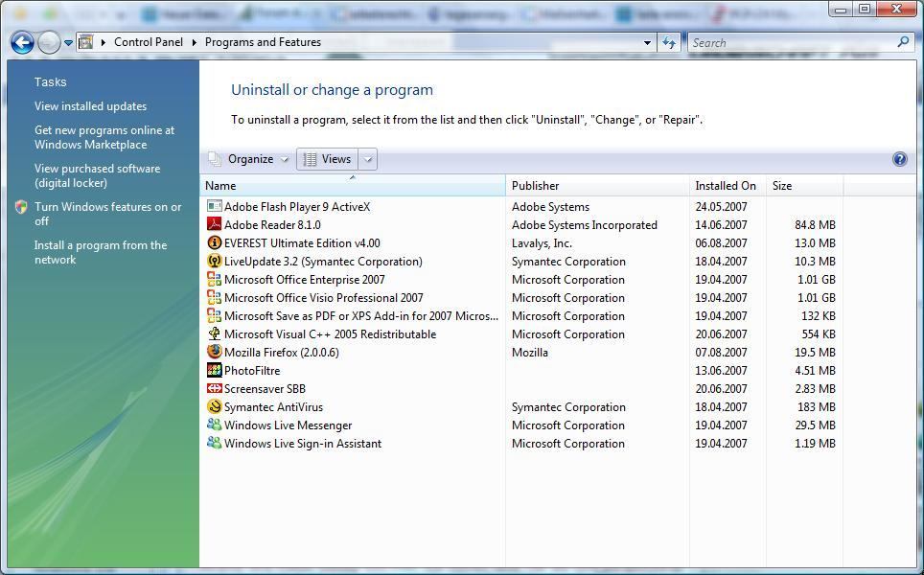Click the Mozilla publisher cell
The height and width of the screenshot is (575, 924).
click(x=529, y=353)
